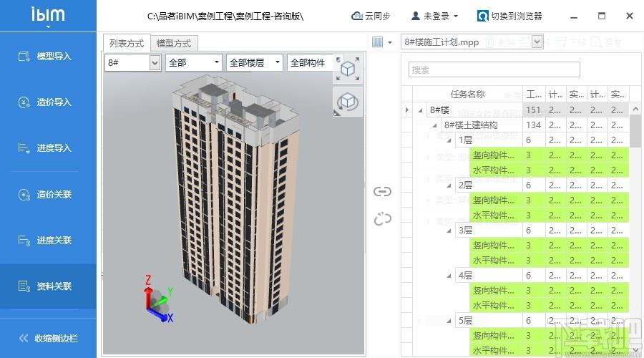Click 切换到浏览器 browser switch icon
644x358 pixels.
point(483,16)
